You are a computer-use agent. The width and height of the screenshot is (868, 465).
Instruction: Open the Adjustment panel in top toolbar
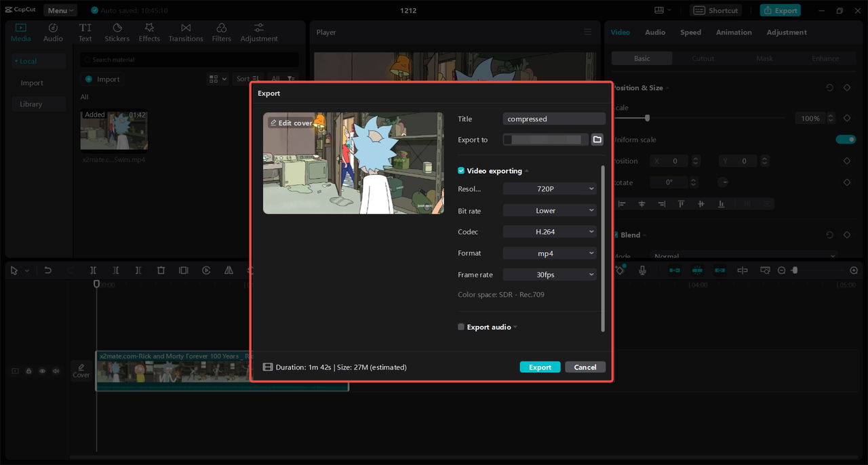[259, 33]
